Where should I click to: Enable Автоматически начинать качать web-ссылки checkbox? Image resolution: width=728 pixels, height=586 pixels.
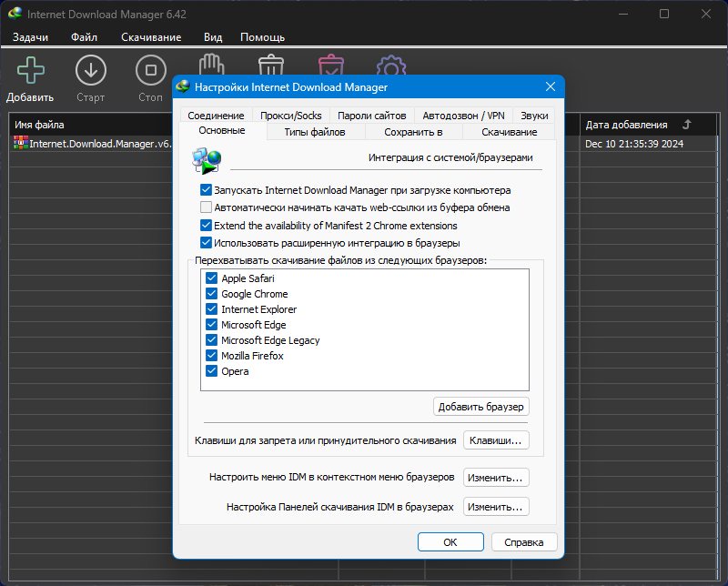206,207
